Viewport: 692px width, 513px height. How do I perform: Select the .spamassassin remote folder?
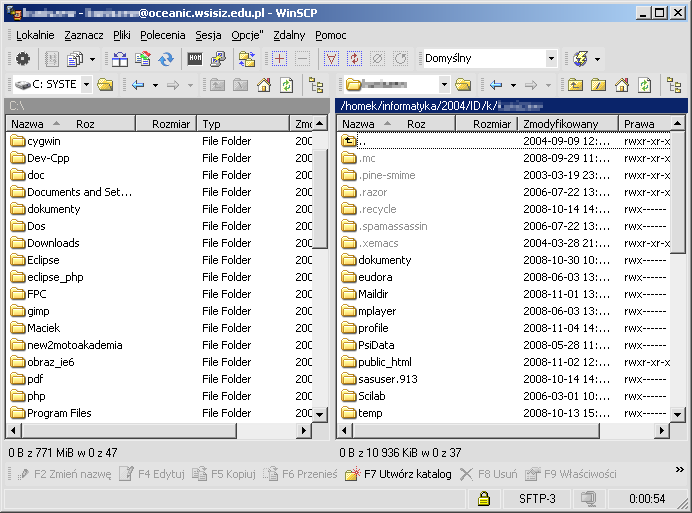384,226
